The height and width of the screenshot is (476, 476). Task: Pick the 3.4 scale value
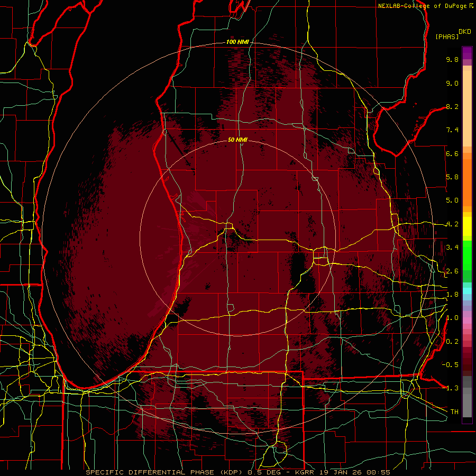point(452,248)
